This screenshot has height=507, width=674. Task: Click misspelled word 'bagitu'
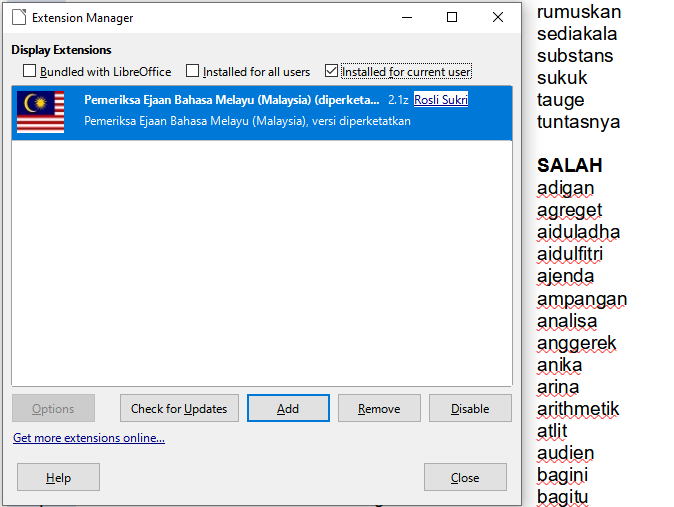(x=562, y=498)
